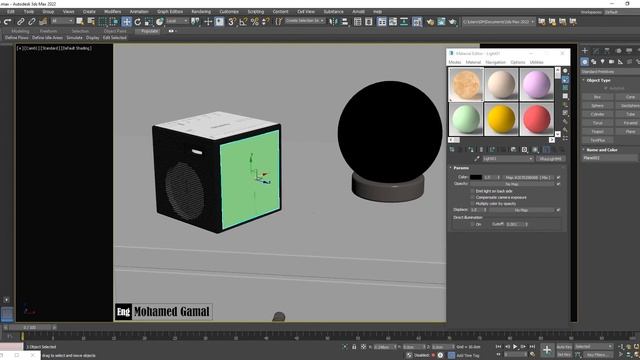Enable Direct illumination On checkbox
Image resolution: width=640 pixels, height=360 pixels.
tap(472, 224)
